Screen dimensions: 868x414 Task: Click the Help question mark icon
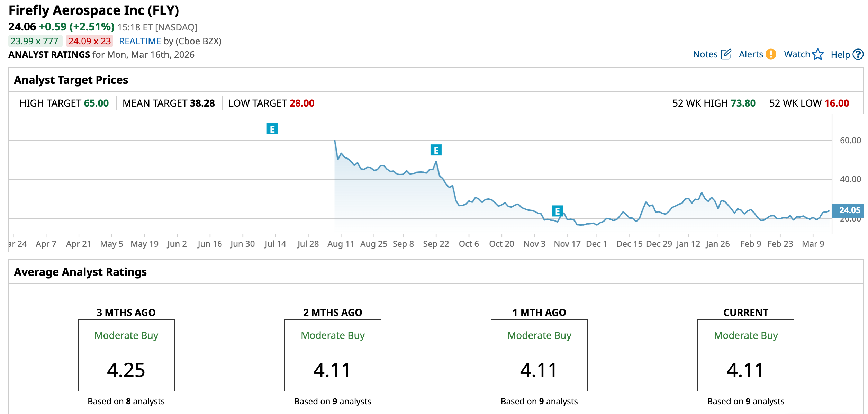858,54
